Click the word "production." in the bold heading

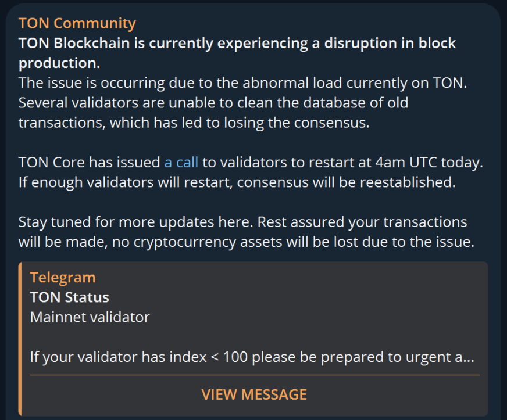59,63
